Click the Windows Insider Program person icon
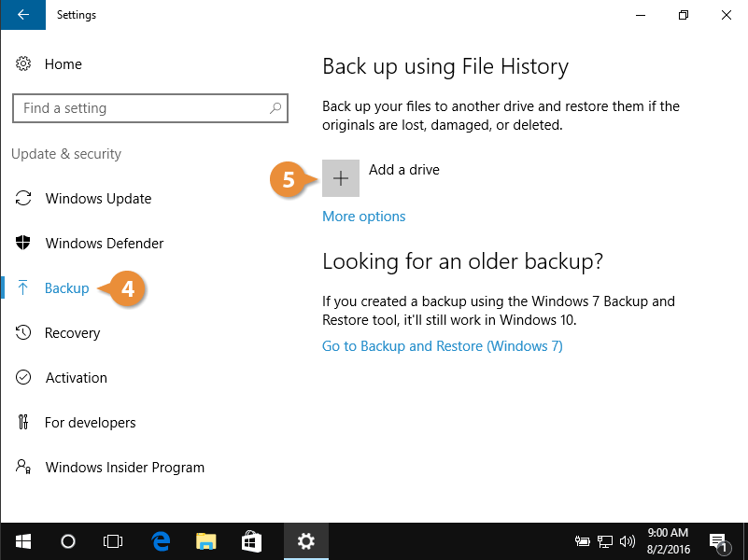 point(23,467)
